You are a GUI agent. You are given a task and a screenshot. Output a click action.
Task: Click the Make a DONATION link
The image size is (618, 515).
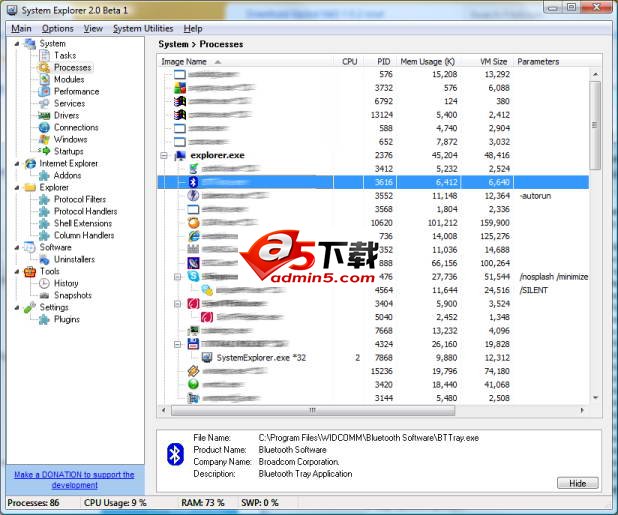click(74, 480)
